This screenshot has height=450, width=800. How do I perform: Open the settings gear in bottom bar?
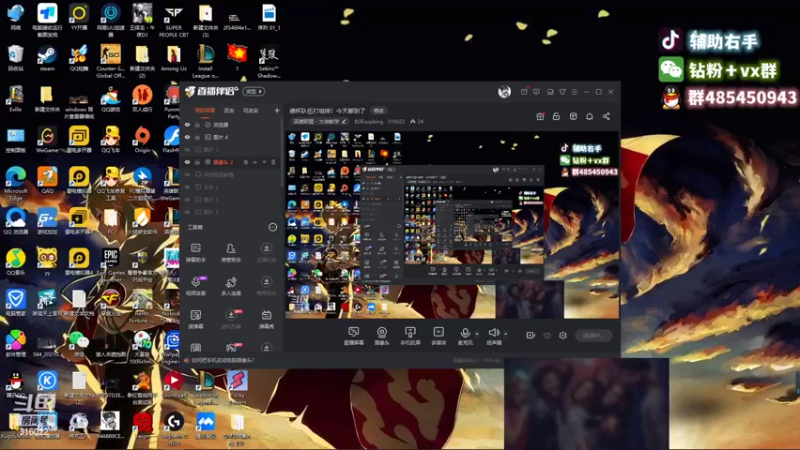tap(563, 335)
